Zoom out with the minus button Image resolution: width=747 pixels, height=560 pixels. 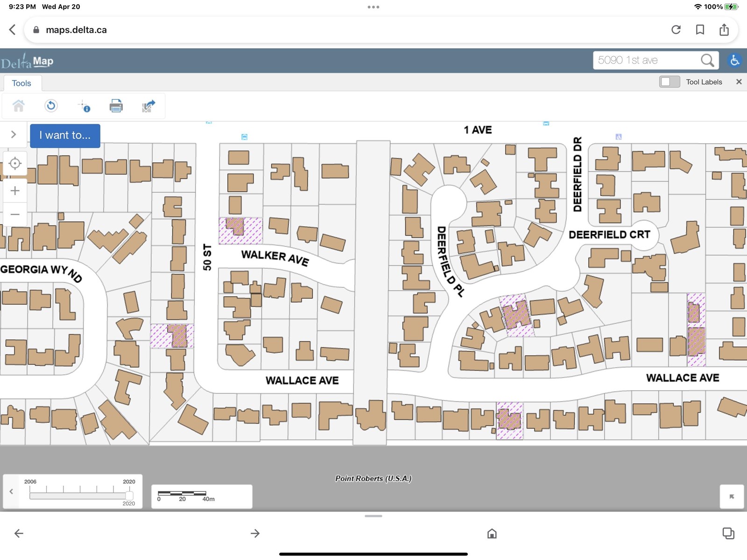[15, 215]
